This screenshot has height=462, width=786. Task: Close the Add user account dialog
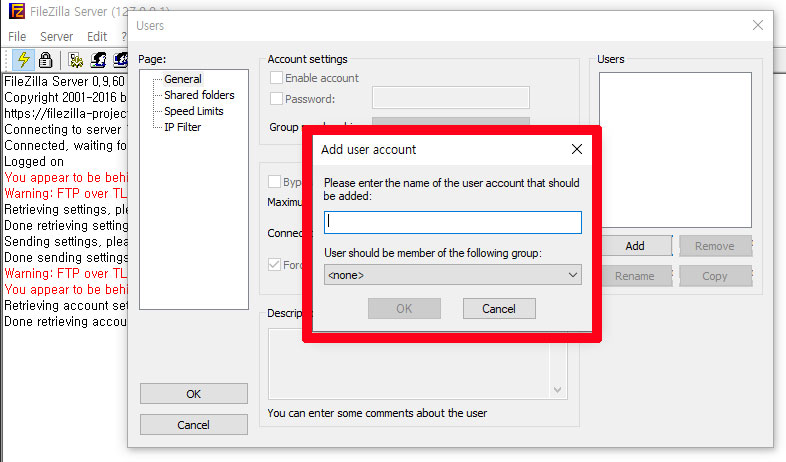pos(577,149)
